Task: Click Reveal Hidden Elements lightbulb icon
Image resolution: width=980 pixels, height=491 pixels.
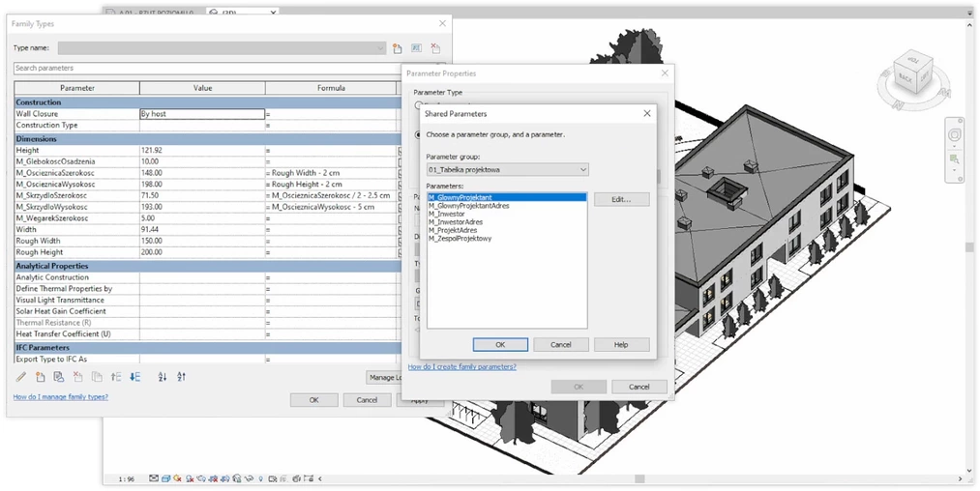Action: (x=260, y=479)
